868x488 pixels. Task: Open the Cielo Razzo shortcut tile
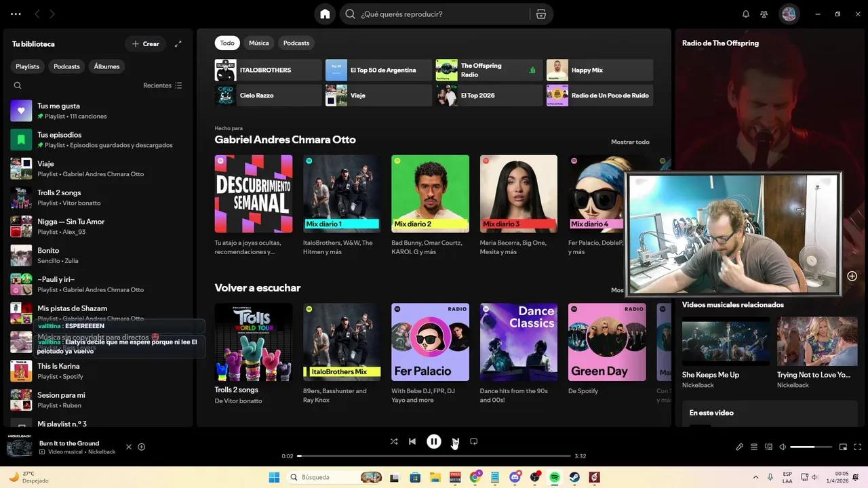[268, 95]
